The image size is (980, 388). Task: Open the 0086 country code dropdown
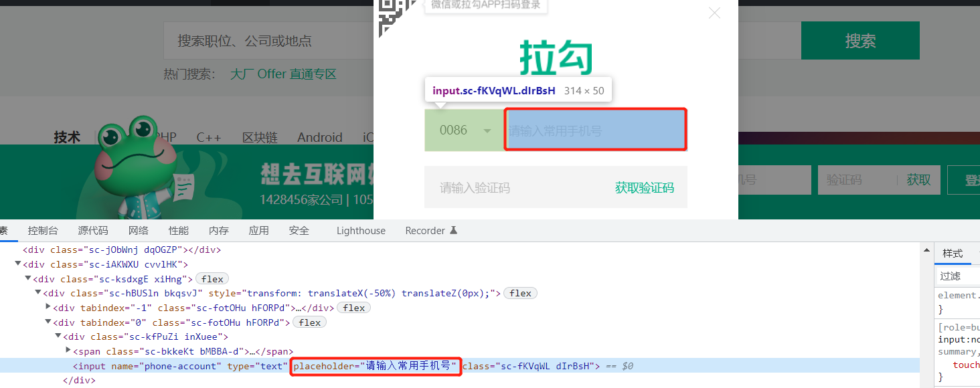465,130
